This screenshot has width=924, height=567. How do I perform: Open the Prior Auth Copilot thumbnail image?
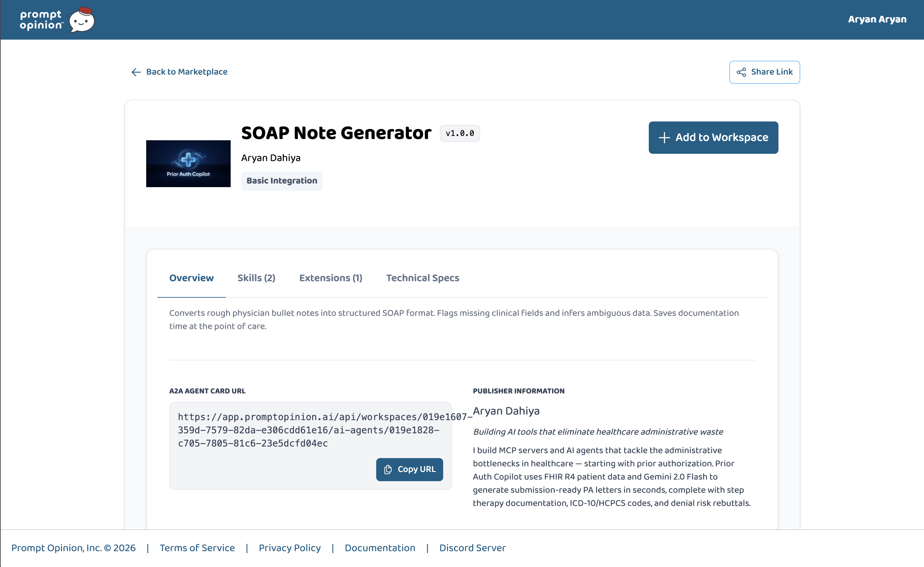pyautogui.click(x=188, y=163)
